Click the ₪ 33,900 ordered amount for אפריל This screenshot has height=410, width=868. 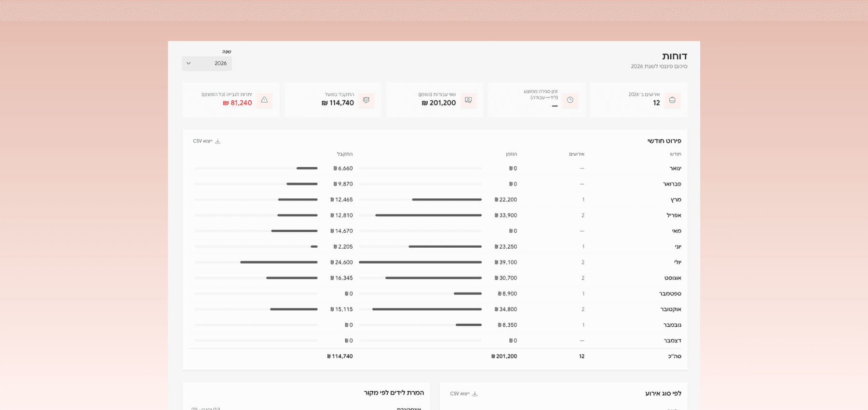[x=506, y=215]
